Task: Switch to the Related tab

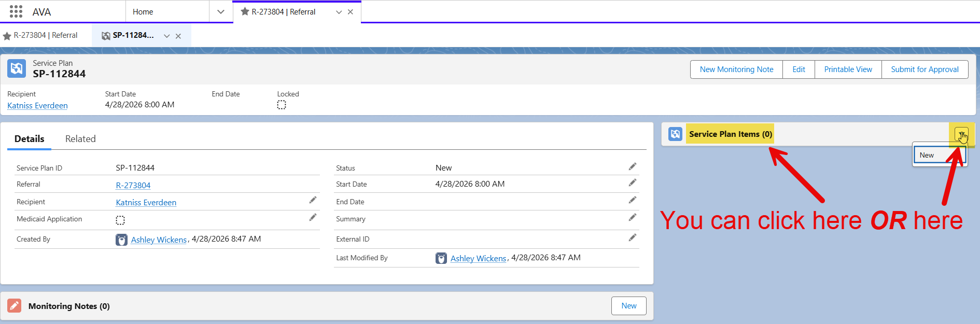Action: pyautogui.click(x=80, y=139)
